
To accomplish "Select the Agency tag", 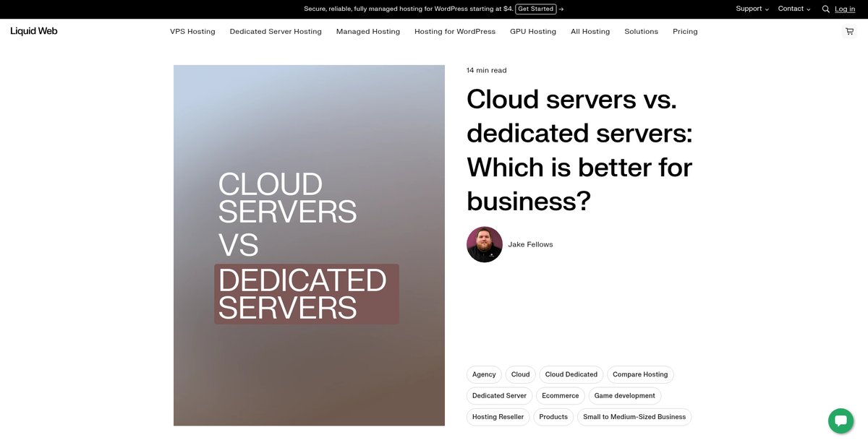I will 484,374.
